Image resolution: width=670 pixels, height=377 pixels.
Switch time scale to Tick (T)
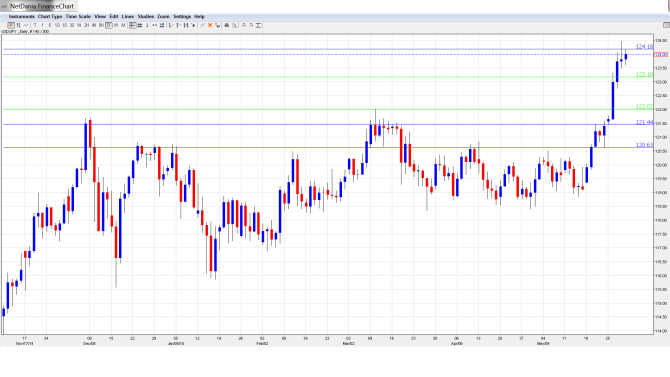tap(35, 25)
